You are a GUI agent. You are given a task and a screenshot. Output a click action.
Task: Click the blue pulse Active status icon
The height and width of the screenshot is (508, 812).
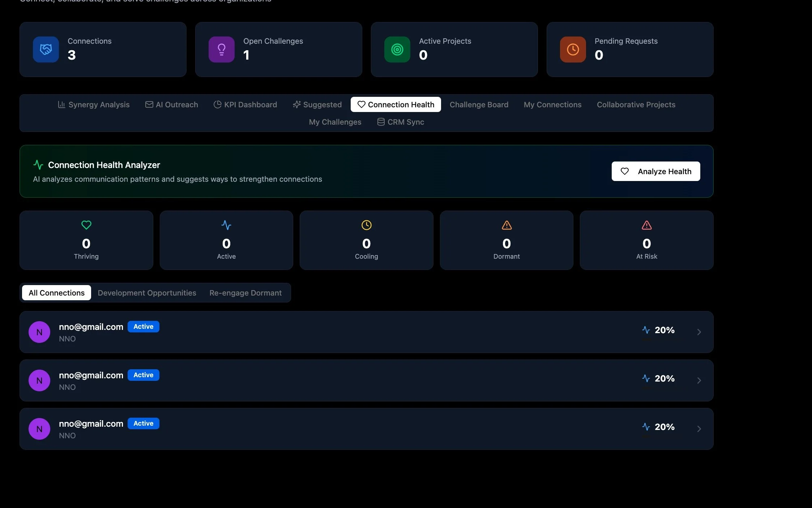point(226,225)
